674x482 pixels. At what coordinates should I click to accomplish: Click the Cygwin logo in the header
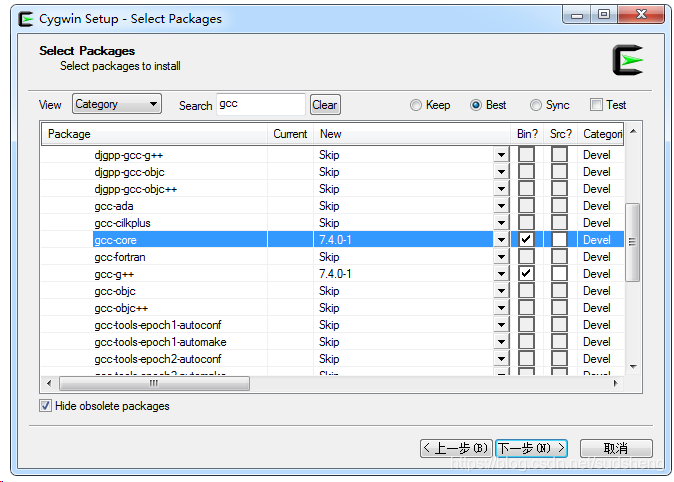click(628, 60)
